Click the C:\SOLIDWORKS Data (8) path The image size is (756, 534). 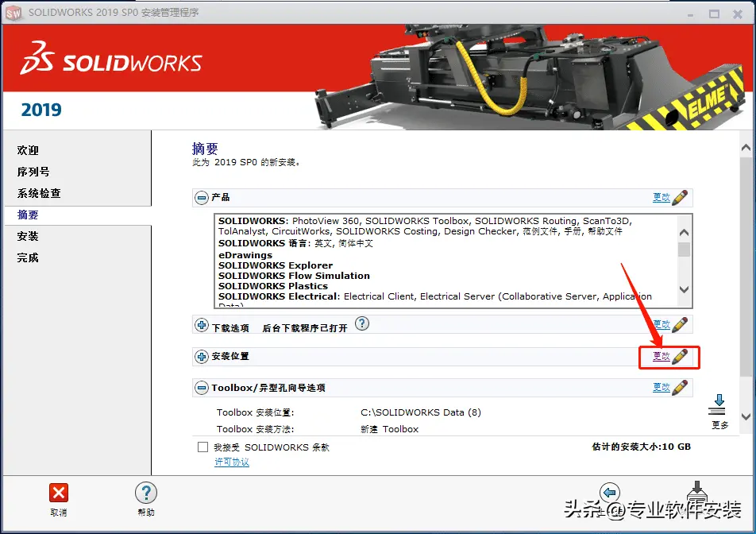click(421, 412)
